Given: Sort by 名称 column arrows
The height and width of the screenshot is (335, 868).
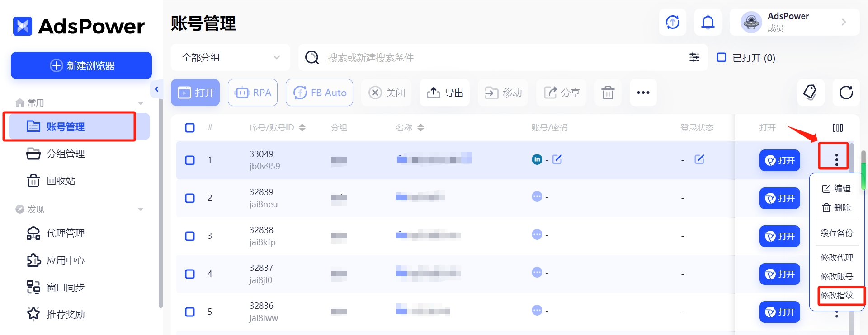Looking at the screenshot, I should point(421,128).
